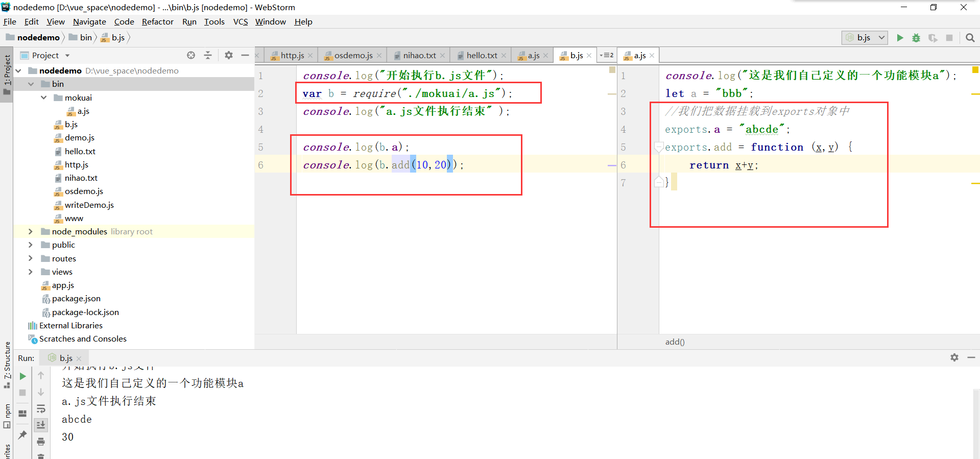Viewport: 980px width, 459px height.
Task: Close the hello.txt editor tab
Action: (504, 56)
